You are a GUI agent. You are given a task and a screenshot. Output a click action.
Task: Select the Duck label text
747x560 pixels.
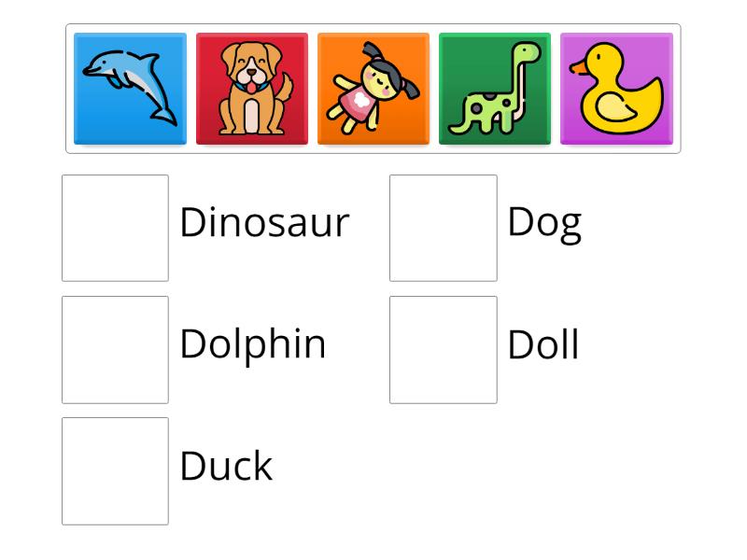click(x=226, y=465)
